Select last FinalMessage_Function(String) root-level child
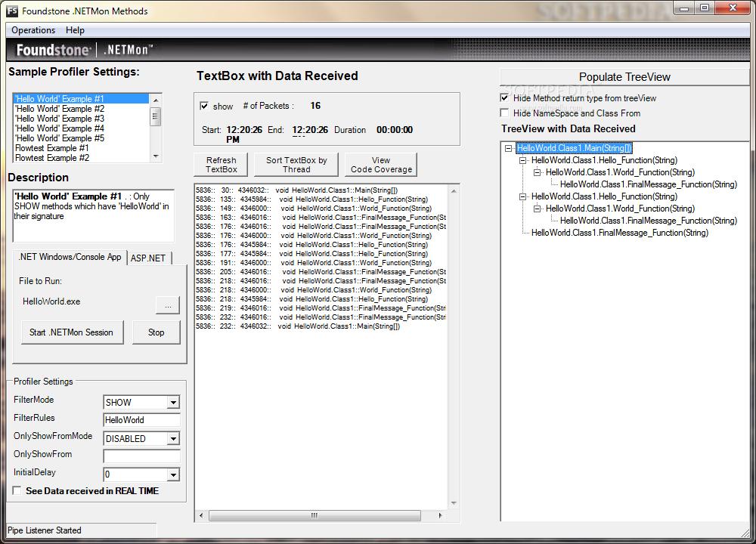The height and width of the screenshot is (544, 756). pyautogui.click(x=620, y=233)
